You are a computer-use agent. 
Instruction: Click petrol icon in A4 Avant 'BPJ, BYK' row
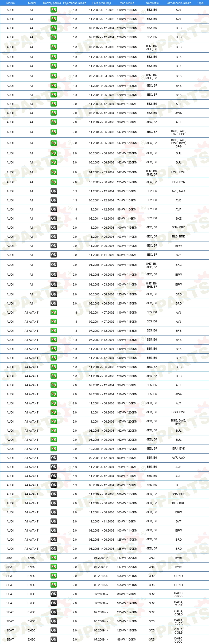[54, 449]
